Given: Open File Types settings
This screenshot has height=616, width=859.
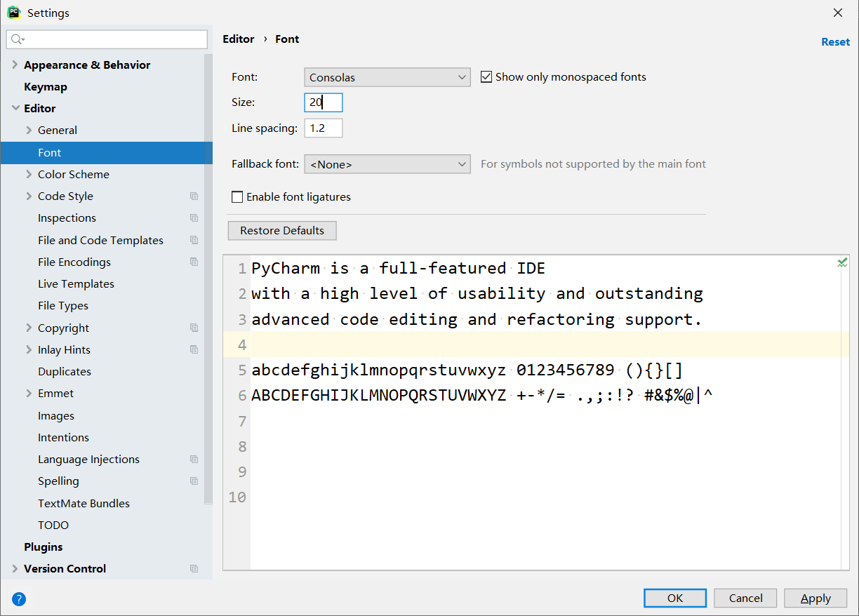Looking at the screenshot, I should tap(63, 306).
